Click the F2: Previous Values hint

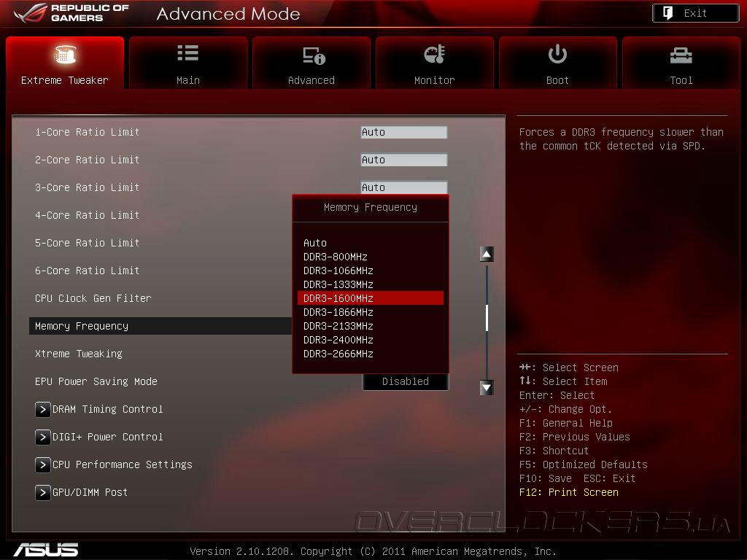pyautogui.click(x=575, y=437)
